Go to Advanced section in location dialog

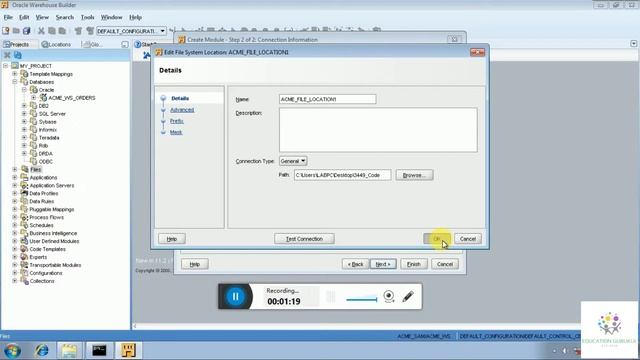point(182,110)
